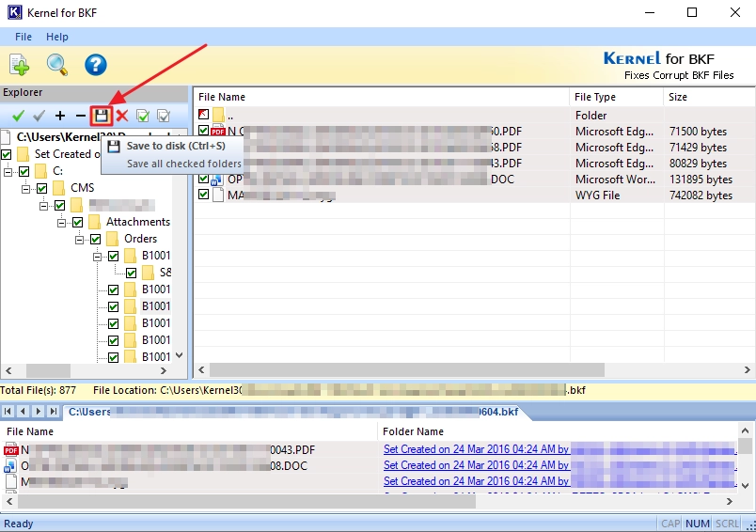Uncheck the CMS folder checkbox
The width and height of the screenshot is (756, 532).
(x=42, y=188)
